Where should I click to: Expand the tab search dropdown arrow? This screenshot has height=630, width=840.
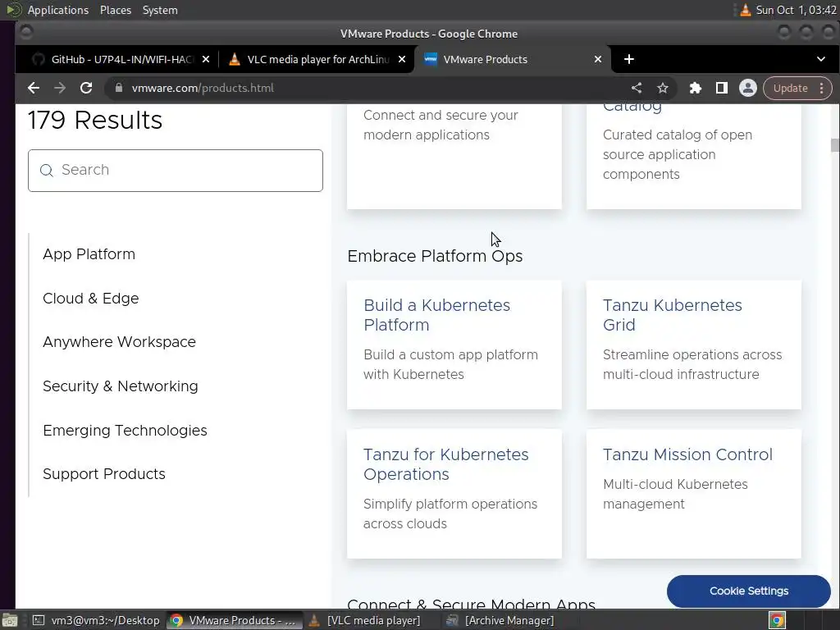820,59
